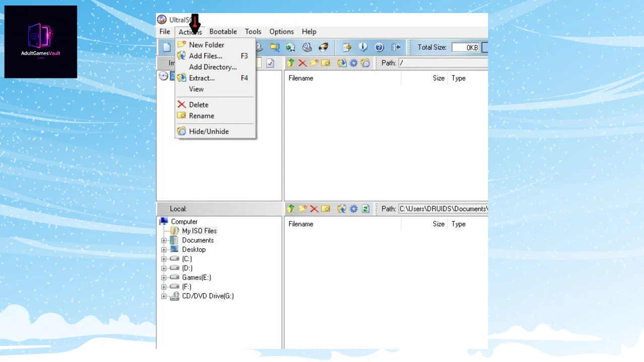
Task: Expand the (F:) drive node
Action: 164,287
